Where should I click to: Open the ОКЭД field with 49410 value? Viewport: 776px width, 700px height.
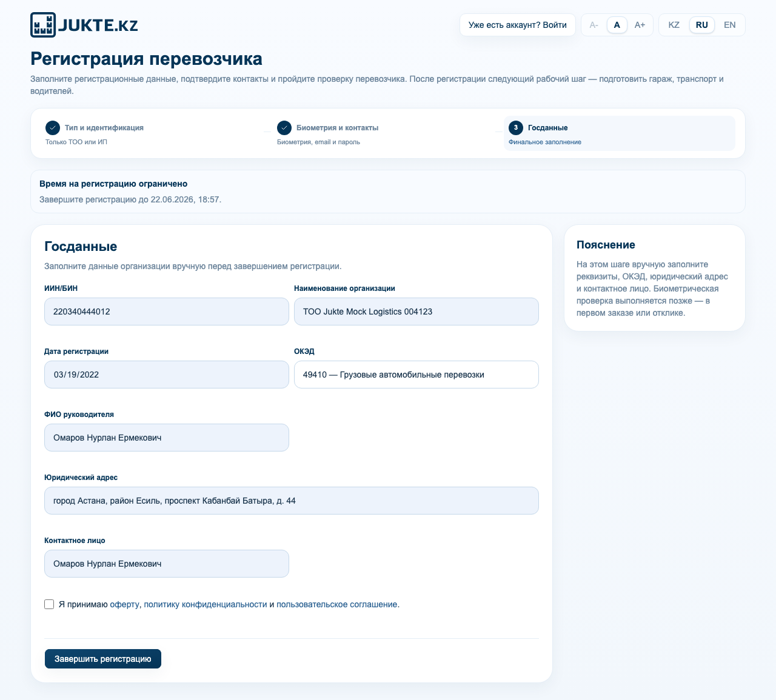pyautogui.click(x=416, y=375)
